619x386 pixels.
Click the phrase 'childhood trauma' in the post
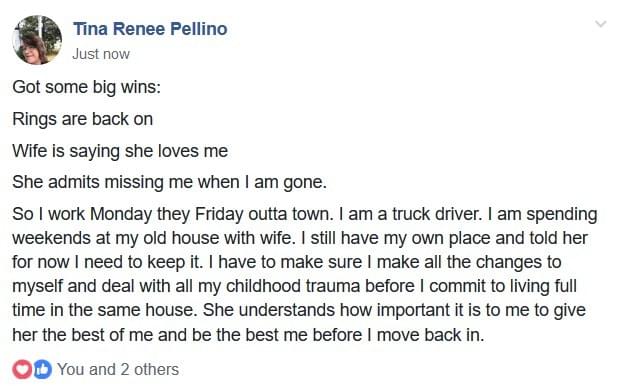[x=293, y=286]
